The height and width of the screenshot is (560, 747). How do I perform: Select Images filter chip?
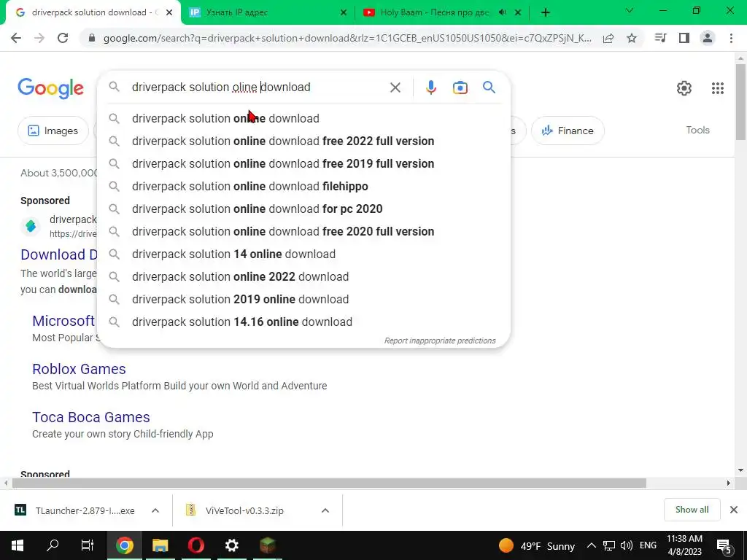click(x=53, y=131)
